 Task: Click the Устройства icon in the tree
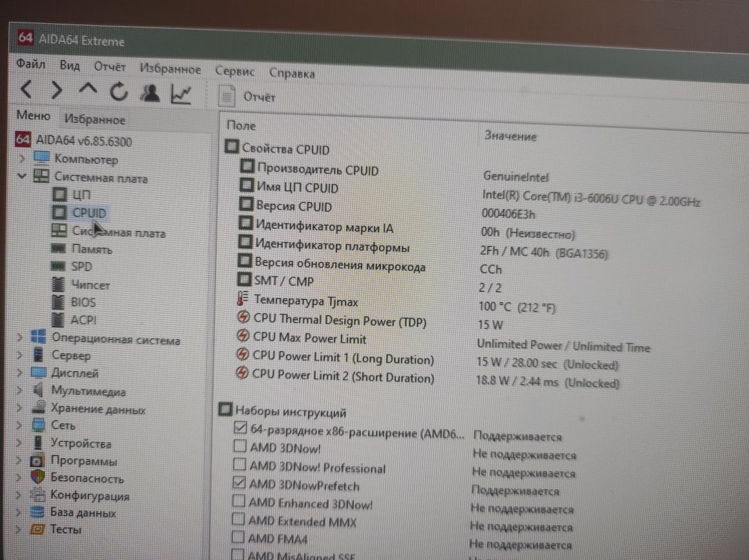click(37, 442)
